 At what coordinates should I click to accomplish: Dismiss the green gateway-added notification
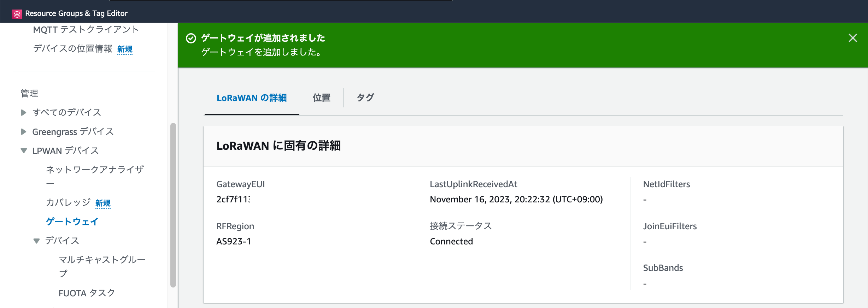tap(853, 38)
